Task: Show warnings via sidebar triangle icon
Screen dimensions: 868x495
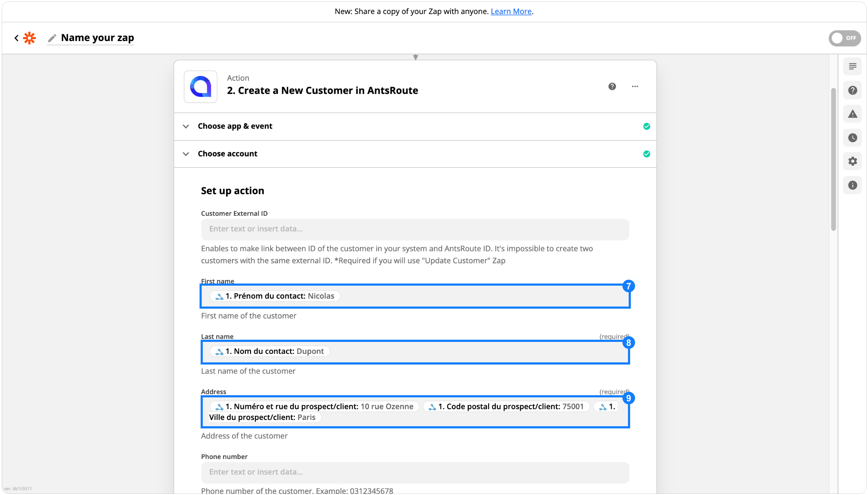Action: (x=853, y=114)
